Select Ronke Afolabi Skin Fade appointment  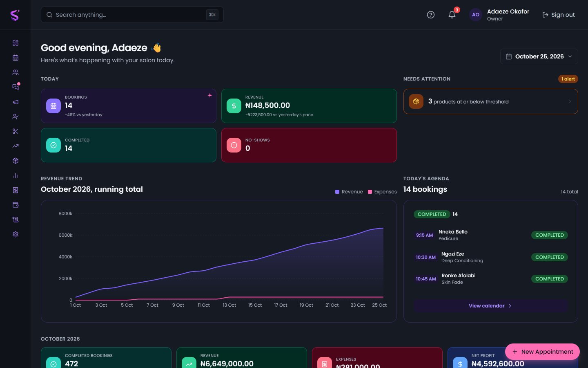click(490, 279)
